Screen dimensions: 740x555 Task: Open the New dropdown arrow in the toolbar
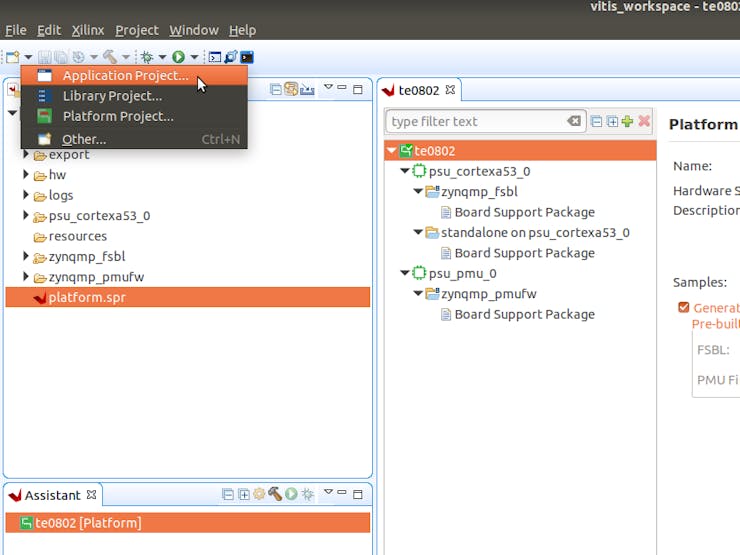(x=28, y=58)
